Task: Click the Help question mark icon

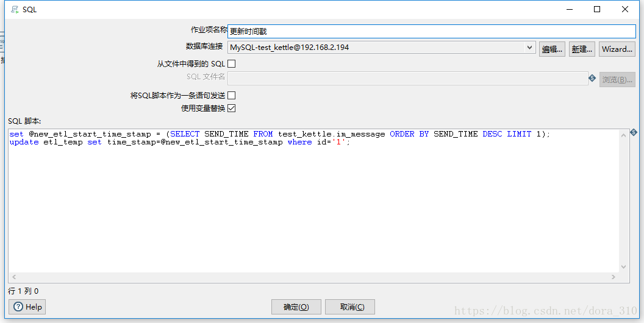Action: tap(18, 307)
